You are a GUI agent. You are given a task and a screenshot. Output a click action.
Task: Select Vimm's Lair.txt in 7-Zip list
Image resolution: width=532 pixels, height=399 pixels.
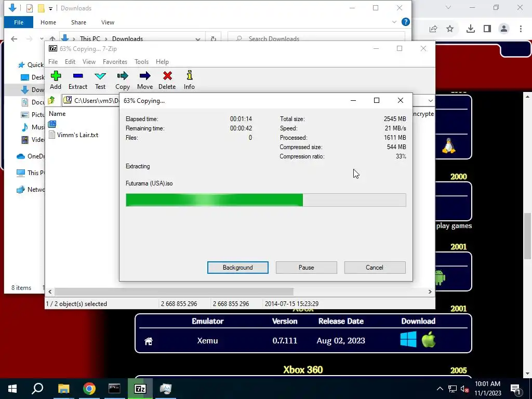(77, 135)
